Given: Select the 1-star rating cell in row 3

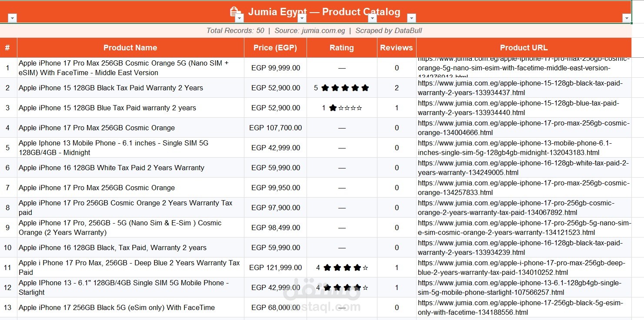Looking at the screenshot, I should 342,108.
